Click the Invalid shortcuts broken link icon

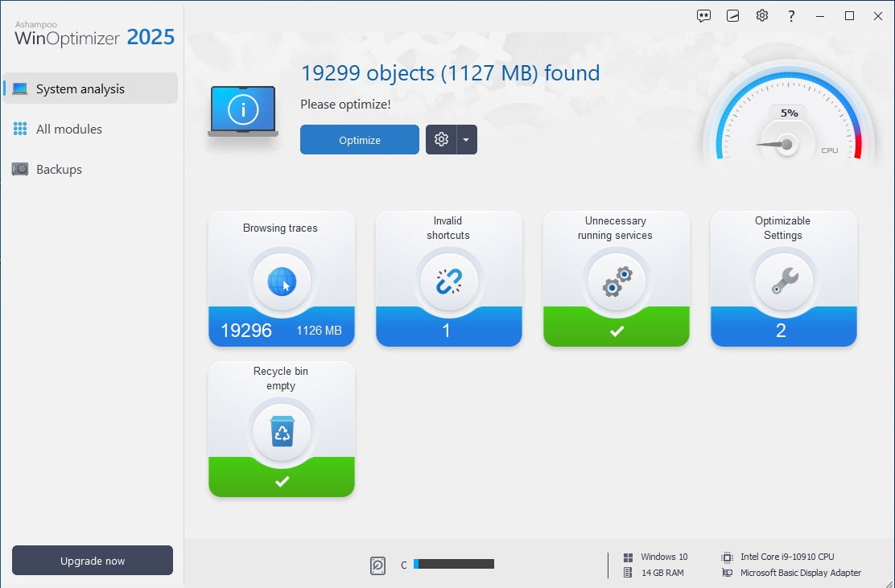pos(449,282)
